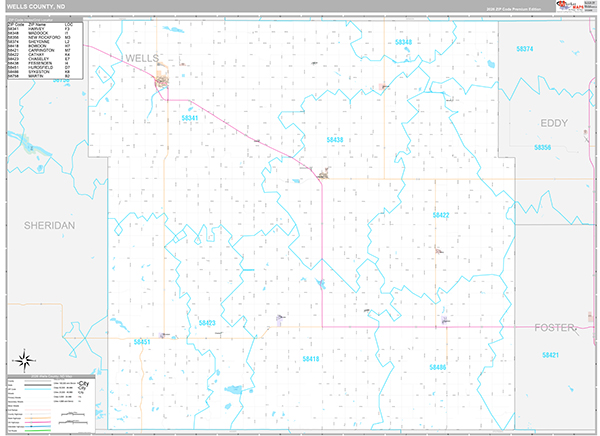Image resolution: width=600 pixels, height=436 pixels.
Task: Click the SHERIDAN county label
Action: (49, 225)
